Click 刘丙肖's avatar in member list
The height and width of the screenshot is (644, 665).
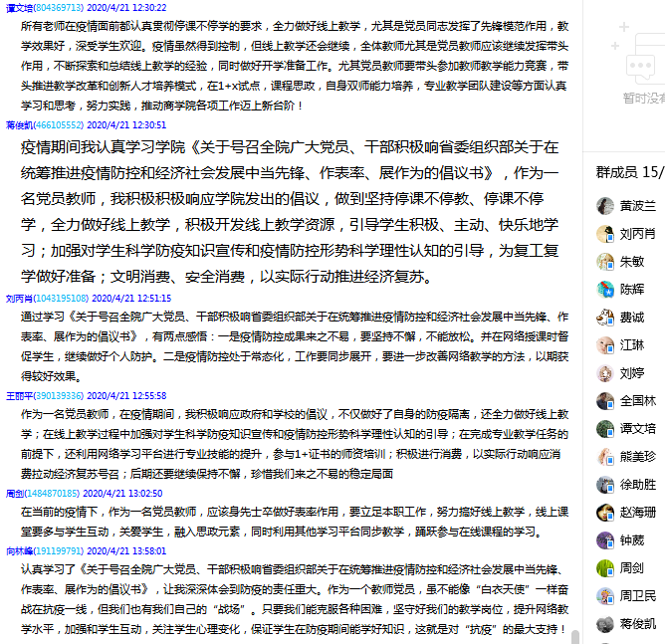click(x=605, y=234)
